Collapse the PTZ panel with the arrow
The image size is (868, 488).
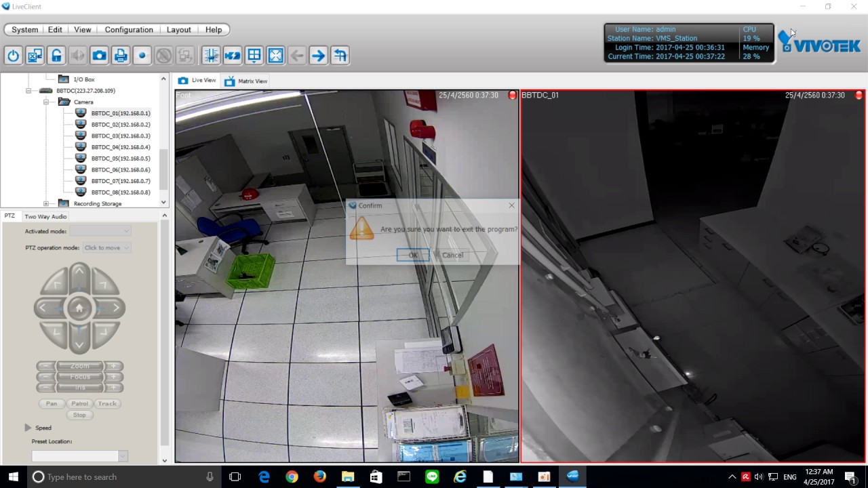pyautogui.click(x=164, y=216)
